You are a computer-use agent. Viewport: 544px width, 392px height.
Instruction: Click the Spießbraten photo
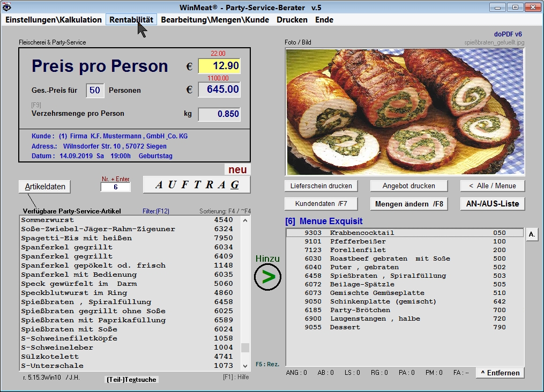click(405, 112)
